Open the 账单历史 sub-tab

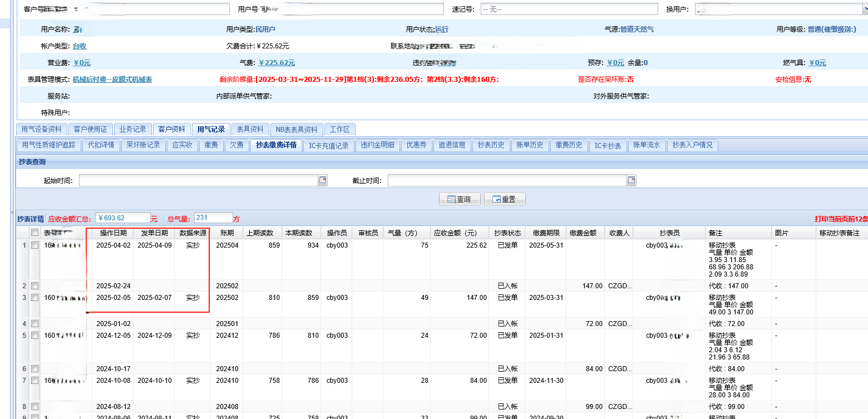(530, 145)
